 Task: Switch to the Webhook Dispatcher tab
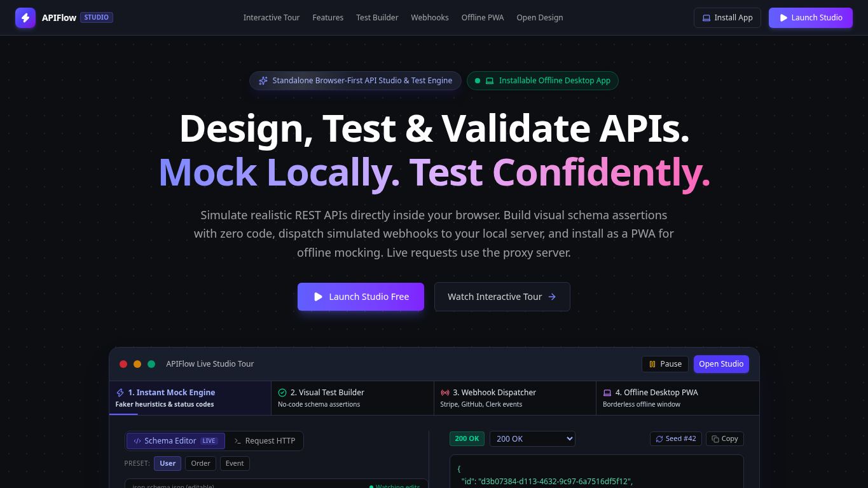pyautogui.click(x=515, y=398)
